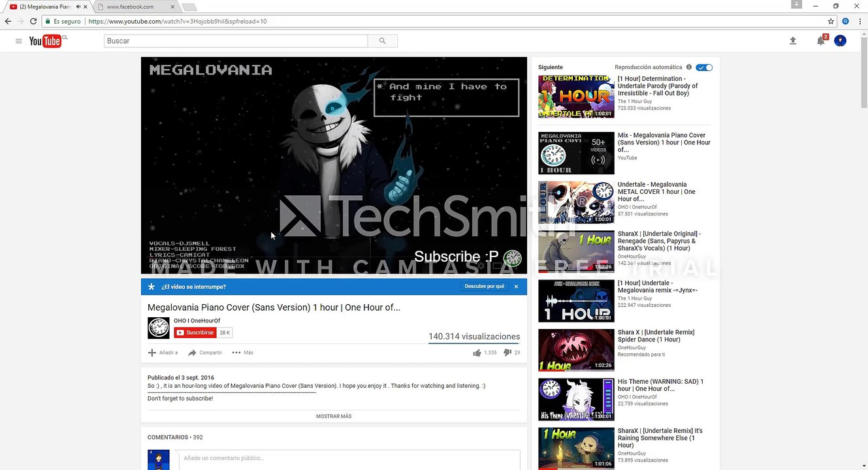Reload the page in Chrome
The image size is (868, 470).
(x=33, y=22)
